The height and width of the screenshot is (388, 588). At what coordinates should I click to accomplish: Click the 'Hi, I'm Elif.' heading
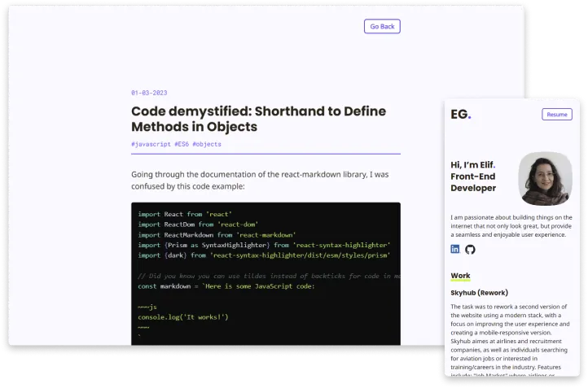[473, 165]
